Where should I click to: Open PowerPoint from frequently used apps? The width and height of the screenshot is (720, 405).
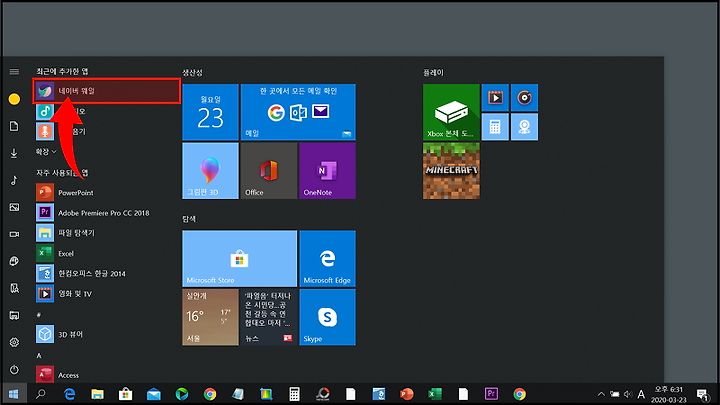(107, 192)
